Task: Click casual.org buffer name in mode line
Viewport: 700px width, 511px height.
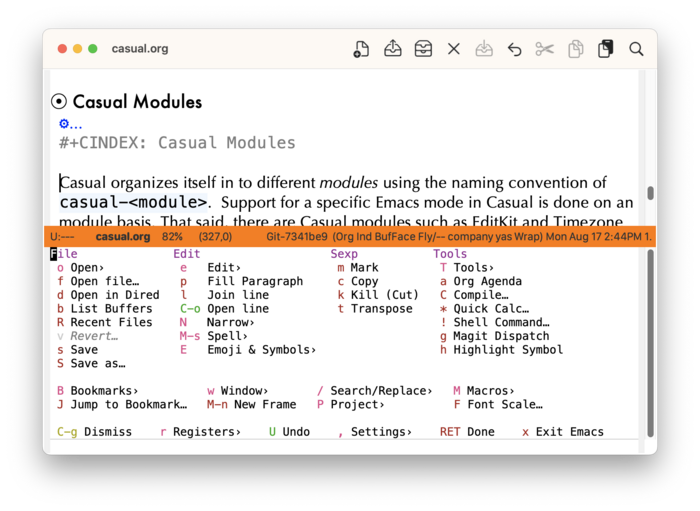Action: (x=123, y=237)
